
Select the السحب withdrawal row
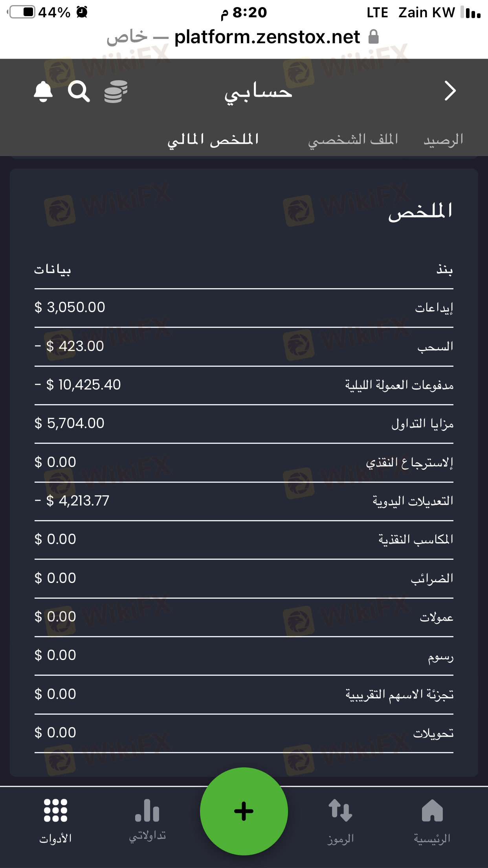pyautogui.click(x=244, y=347)
